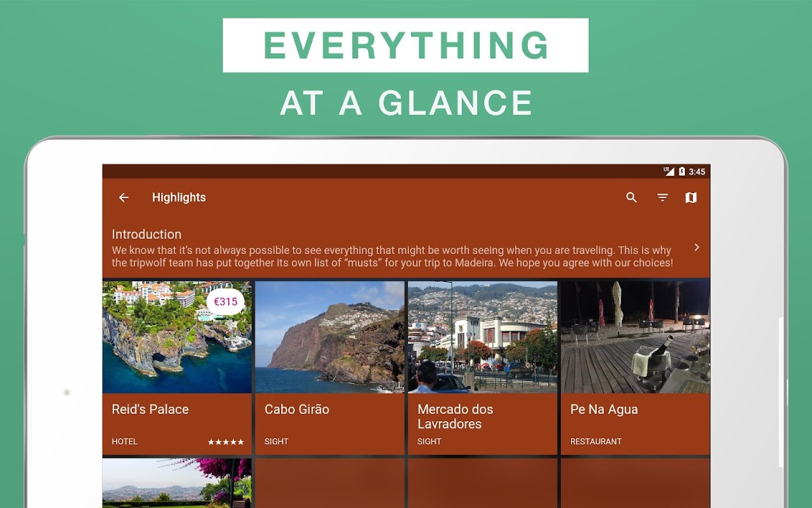Tap the LTE signal indicator
812x508 pixels.
coord(669,171)
